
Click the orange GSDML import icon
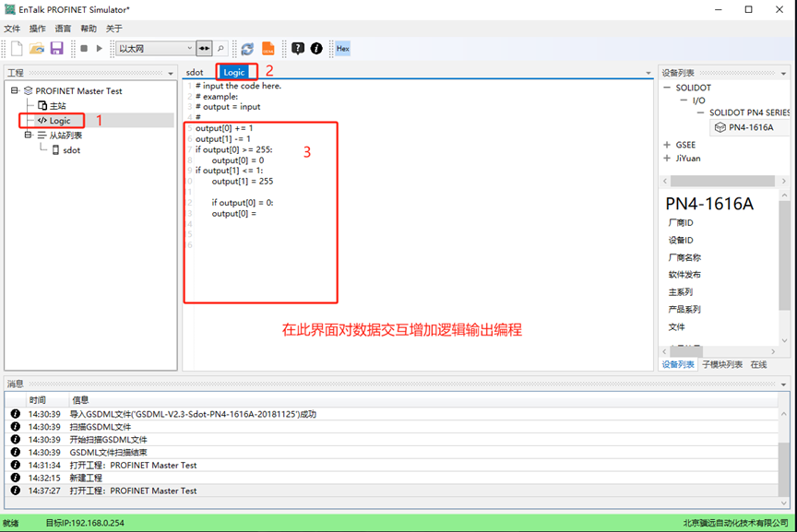pos(268,48)
